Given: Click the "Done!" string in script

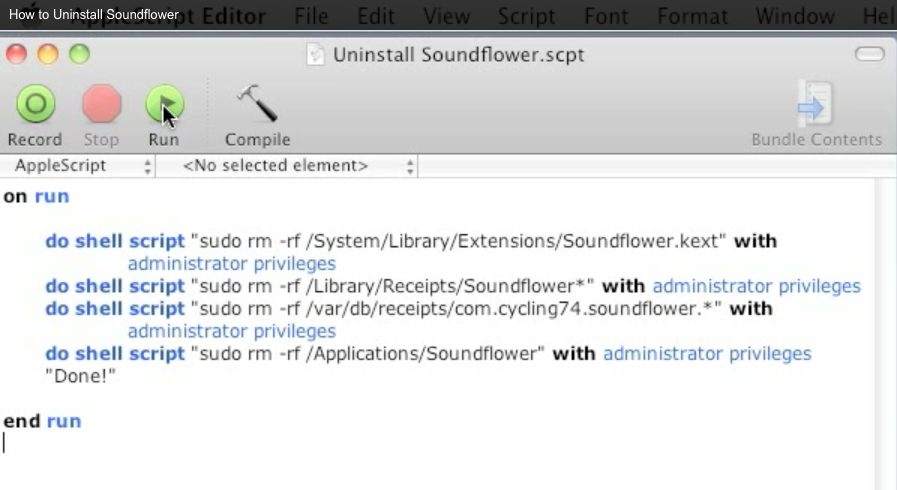Looking at the screenshot, I should click(81, 376).
